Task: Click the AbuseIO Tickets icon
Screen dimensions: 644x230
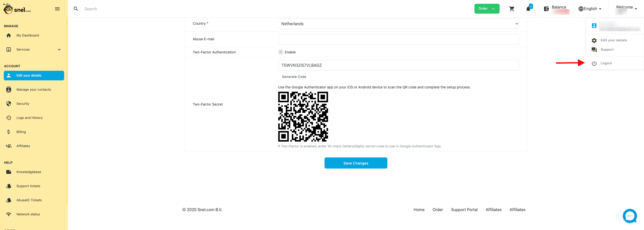Action: point(9,200)
